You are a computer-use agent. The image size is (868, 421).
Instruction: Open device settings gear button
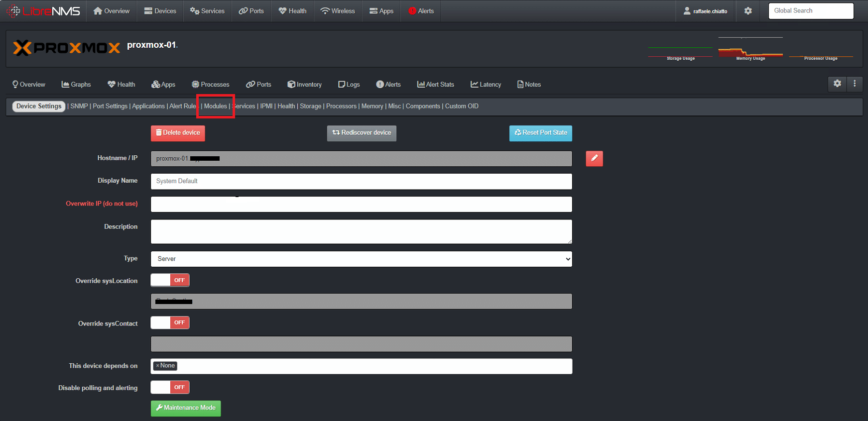coord(837,84)
